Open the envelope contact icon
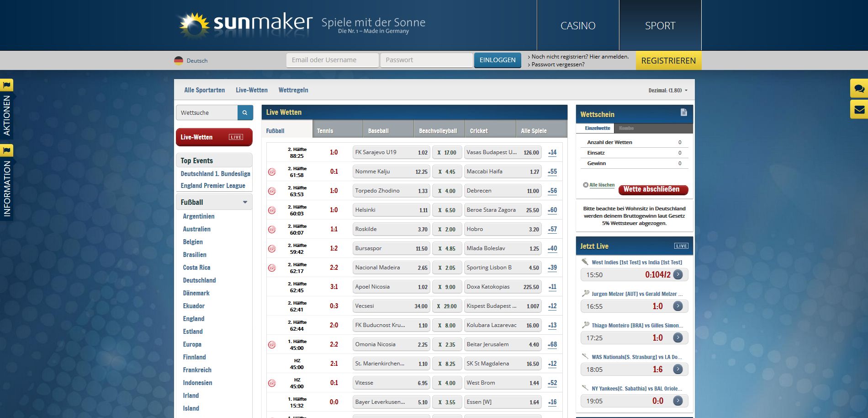 (859, 110)
